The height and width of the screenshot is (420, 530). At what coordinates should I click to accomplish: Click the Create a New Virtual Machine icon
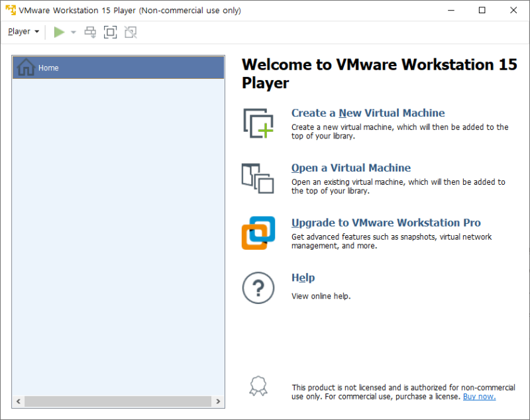258,124
